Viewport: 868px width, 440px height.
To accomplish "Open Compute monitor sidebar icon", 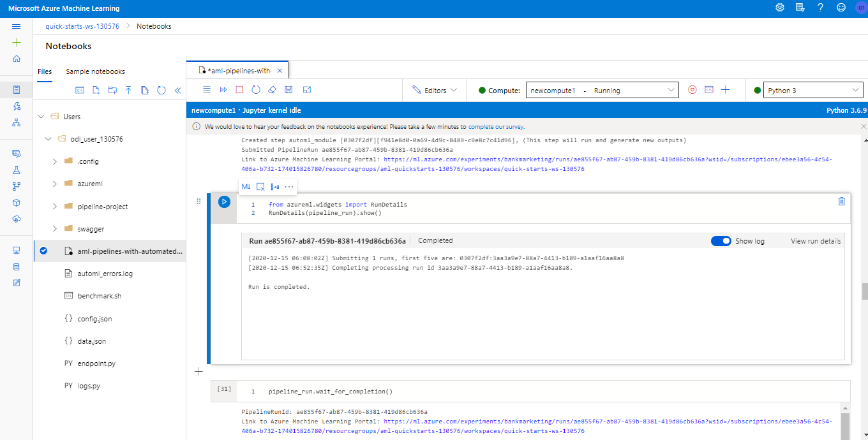I will pos(17,250).
